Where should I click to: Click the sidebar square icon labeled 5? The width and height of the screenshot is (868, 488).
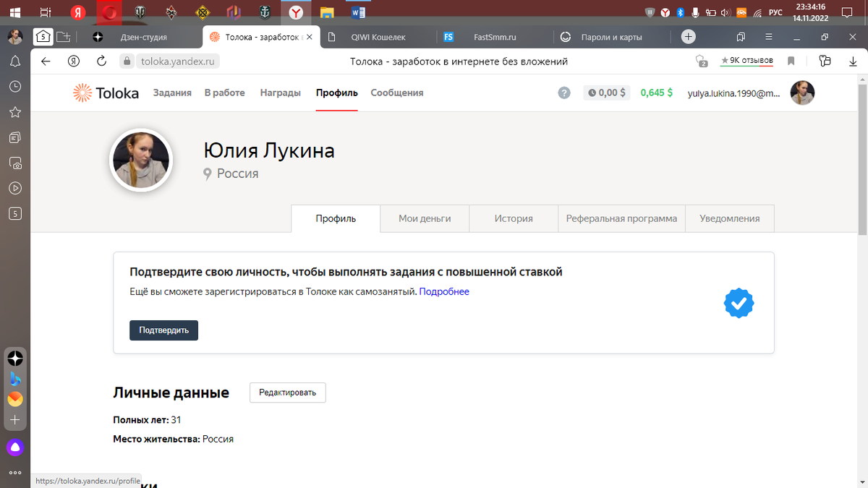(15, 213)
